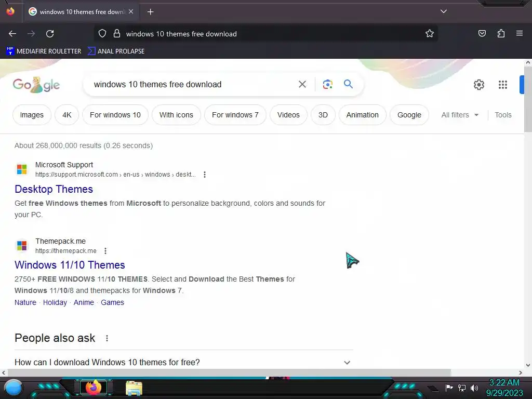
Task: Click the vertical page scrollbar thumb
Action: [528, 99]
